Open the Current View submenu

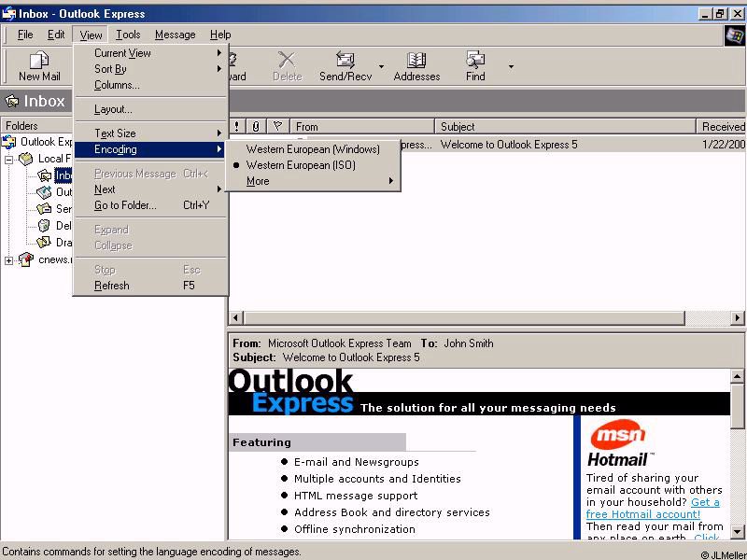[x=150, y=53]
